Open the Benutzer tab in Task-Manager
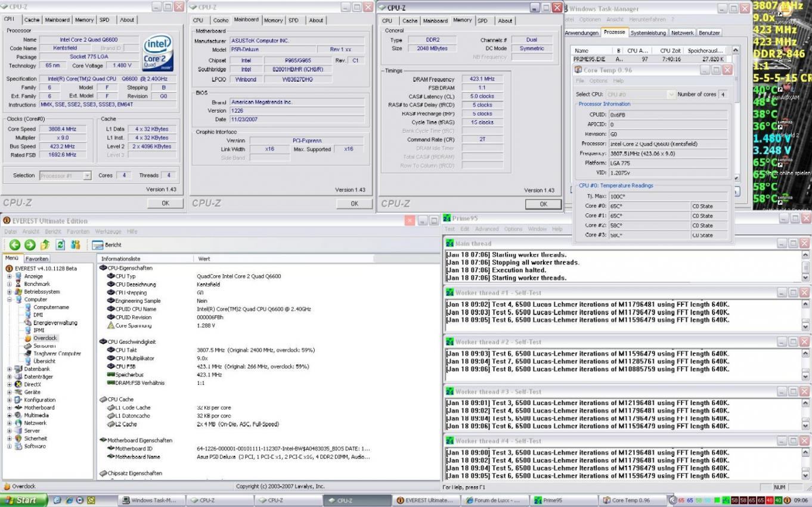Screen dimensions: 812x507 709,33
